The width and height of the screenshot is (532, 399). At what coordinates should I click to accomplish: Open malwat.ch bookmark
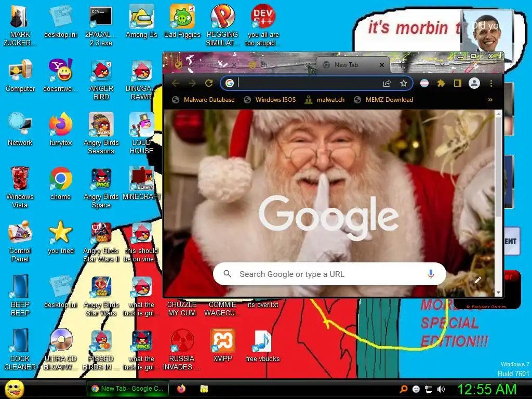click(x=325, y=100)
